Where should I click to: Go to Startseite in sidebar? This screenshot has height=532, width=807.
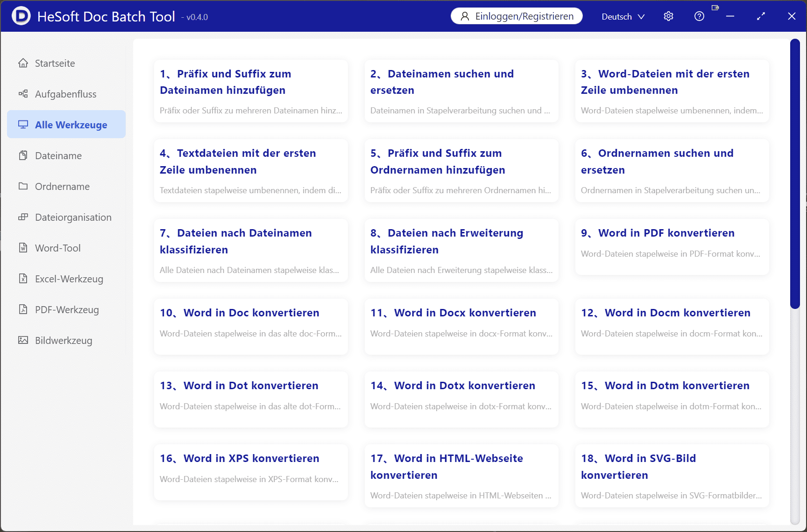pyautogui.click(x=66, y=63)
